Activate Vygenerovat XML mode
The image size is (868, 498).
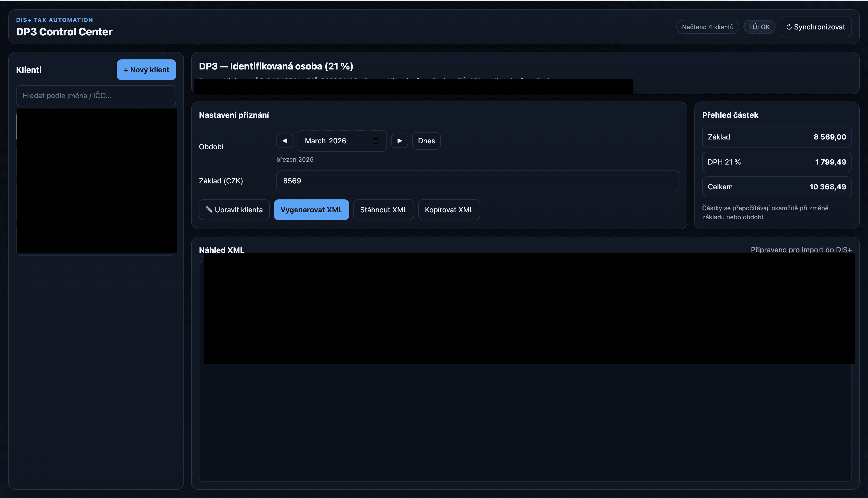pos(311,210)
